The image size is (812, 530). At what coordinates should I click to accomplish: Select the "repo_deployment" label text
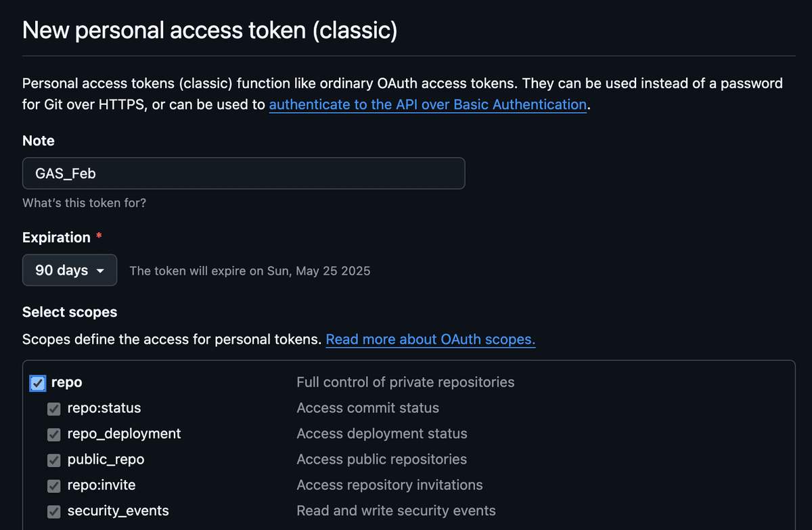pos(124,434)
